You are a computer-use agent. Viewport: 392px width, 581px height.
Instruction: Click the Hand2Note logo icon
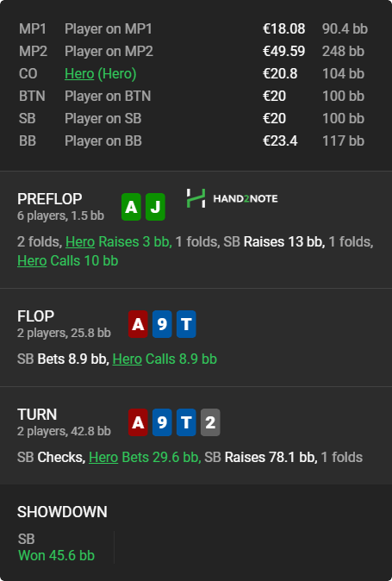click(x=196, y=198)
